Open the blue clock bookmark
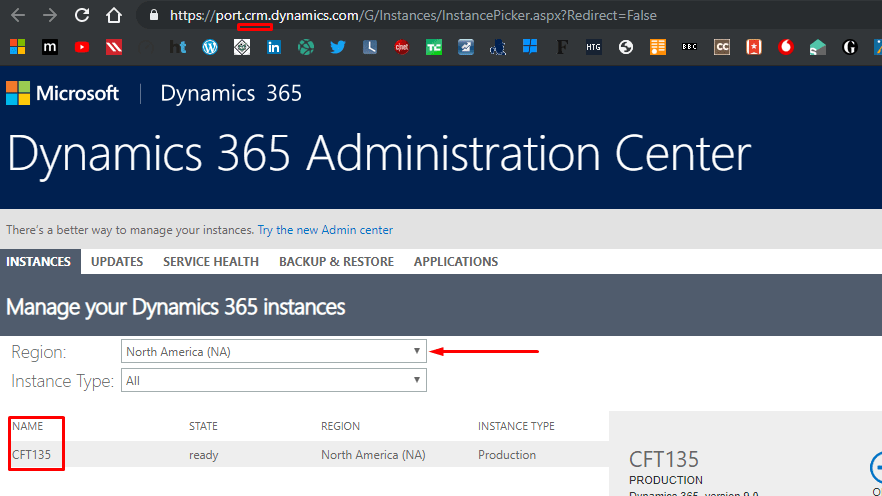Viewport: 882px width, 496px height. click(x=370, y=47)
